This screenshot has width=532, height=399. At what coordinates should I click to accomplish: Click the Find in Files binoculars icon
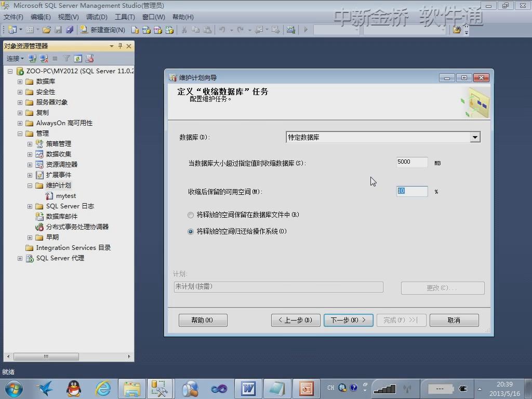pos(457,30)
